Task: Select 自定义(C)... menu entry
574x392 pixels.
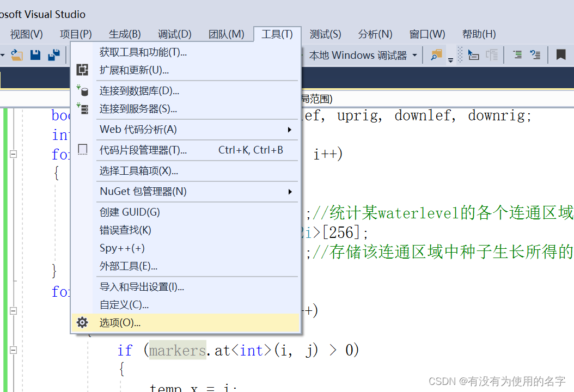Action: coord(186,304)
